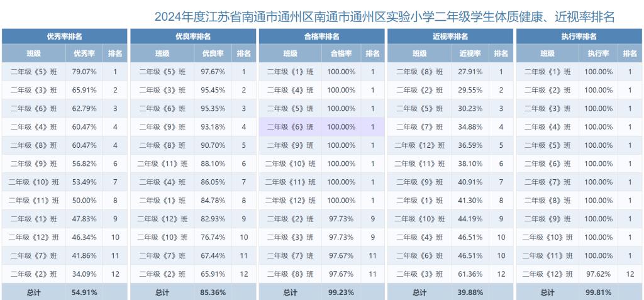Click the 97.62% execution rate cell
This screenshot has height=300, width=644.
(x=598, y=274)
